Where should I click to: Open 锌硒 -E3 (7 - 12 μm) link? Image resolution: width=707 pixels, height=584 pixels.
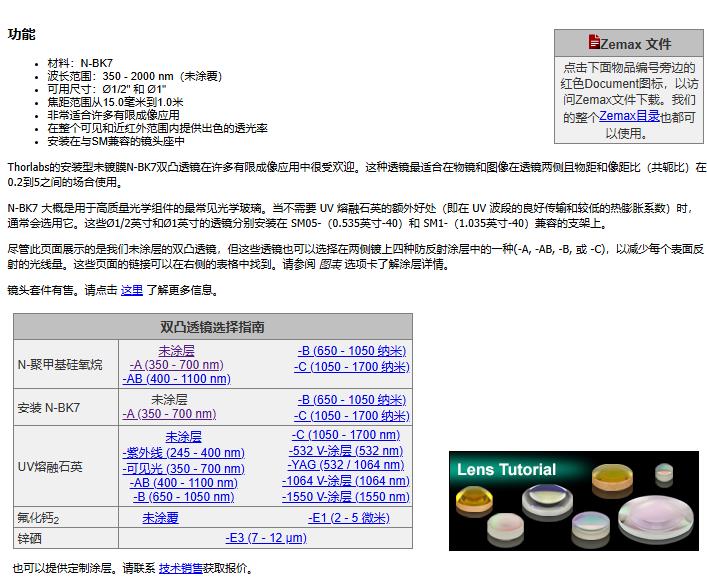pyautogui.click(x=266, y=538)
